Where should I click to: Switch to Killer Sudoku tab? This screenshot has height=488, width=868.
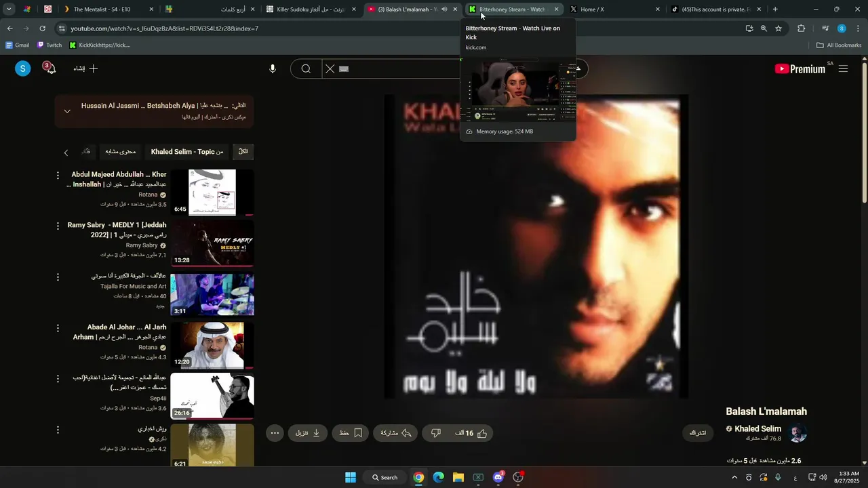coord(311,9)
